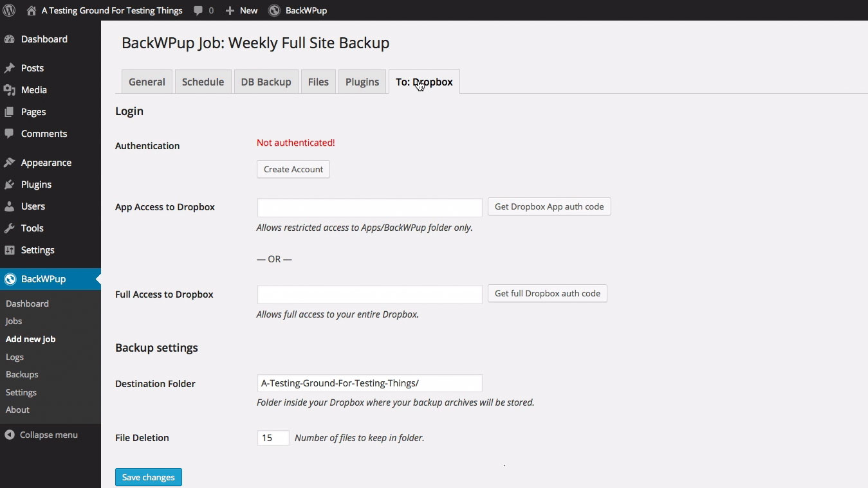Open the Tools menu label
This screenshot has height=488, width=868.
[x=32, y=228]
